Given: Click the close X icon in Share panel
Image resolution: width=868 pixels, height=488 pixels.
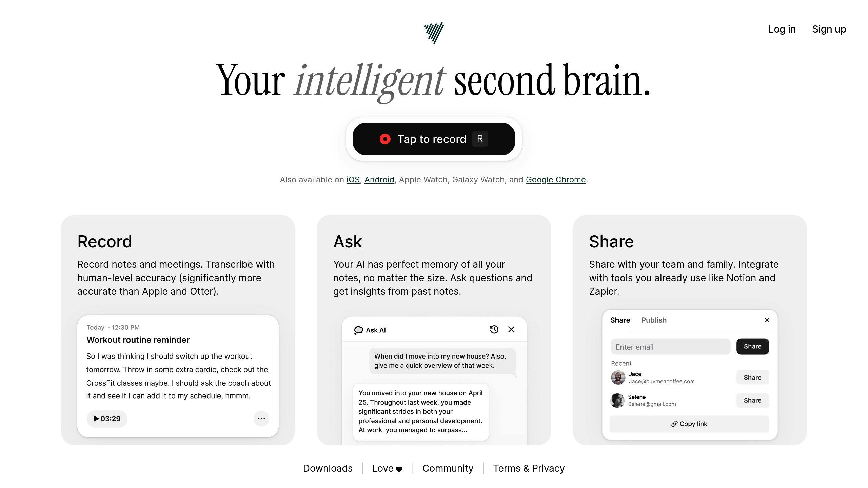Looking at the screenshot, I should pos(768,320).
